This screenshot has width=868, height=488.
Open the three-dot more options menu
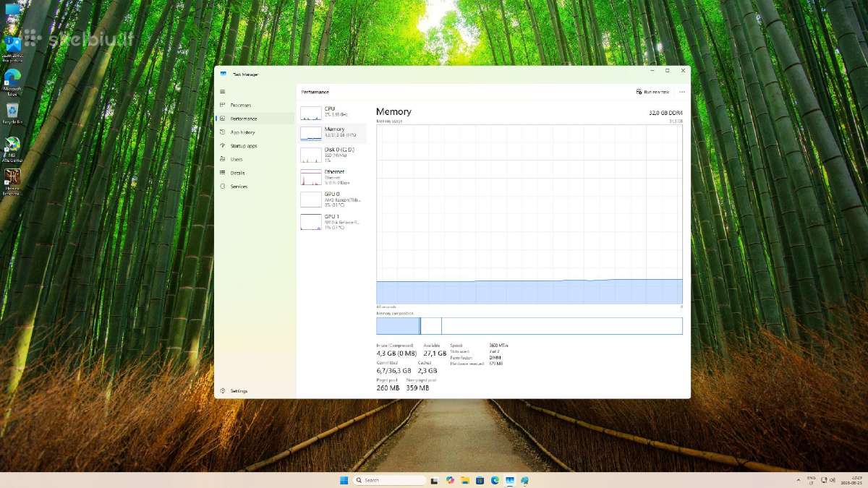(682, 92)
